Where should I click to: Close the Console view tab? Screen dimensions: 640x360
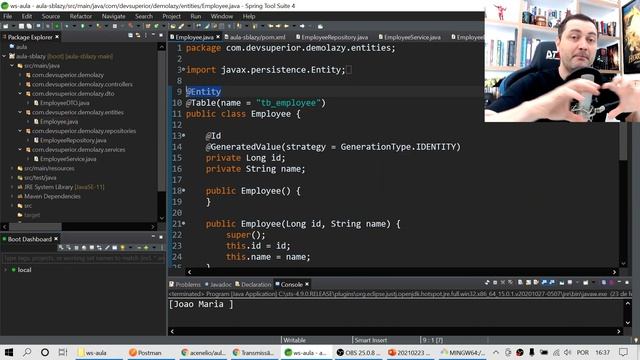(x=307, y=284)
